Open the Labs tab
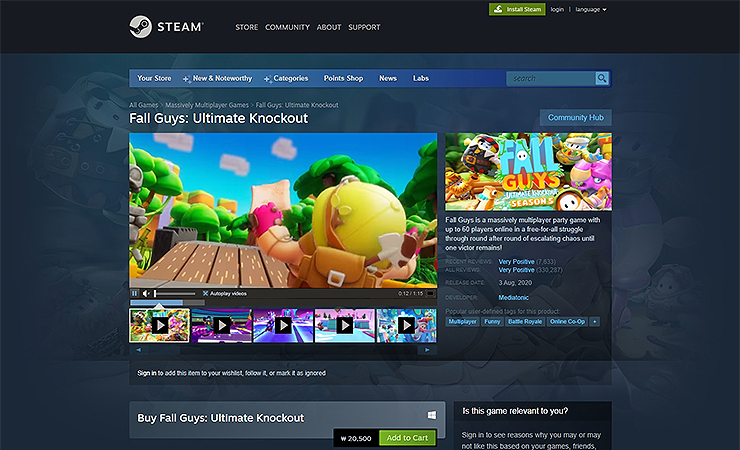 click(421, 78)
